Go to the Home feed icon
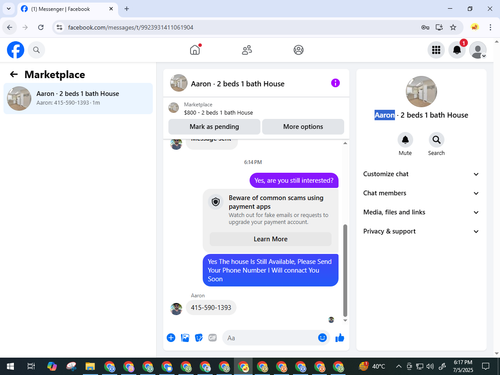This screenshot has height=375, width=500. [x=195, y=50]
